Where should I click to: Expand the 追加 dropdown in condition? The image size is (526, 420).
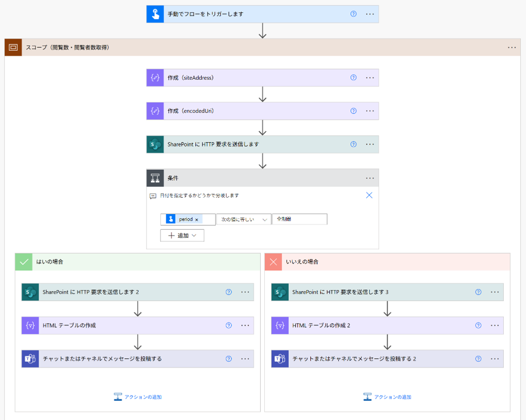pyautogui.click(x=182, y=235)
